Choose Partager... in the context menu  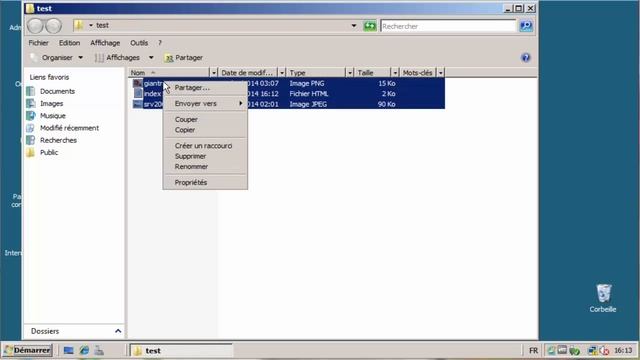[x=205, y=87]
